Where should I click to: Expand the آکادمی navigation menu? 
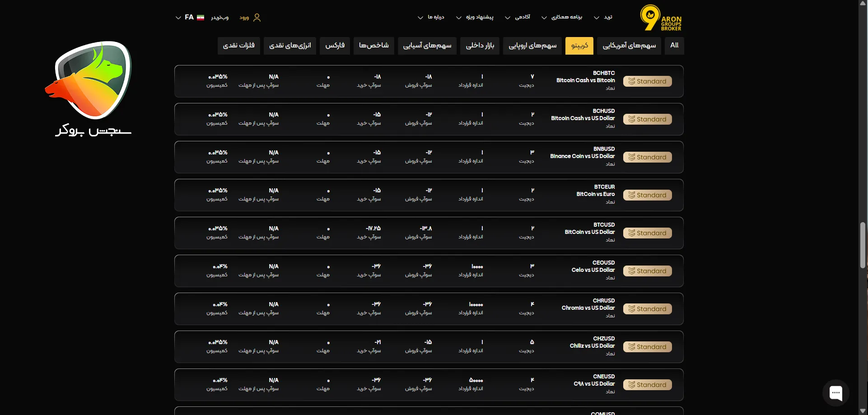(518, 17)
